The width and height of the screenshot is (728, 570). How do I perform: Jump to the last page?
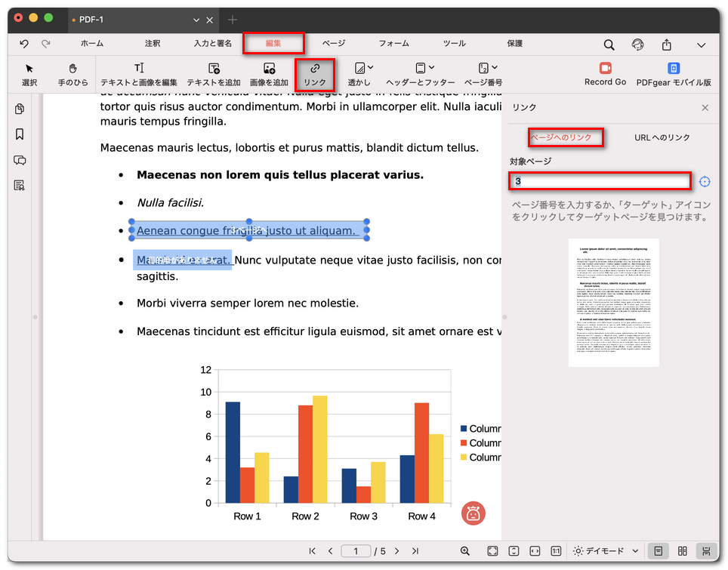(415, 551)
